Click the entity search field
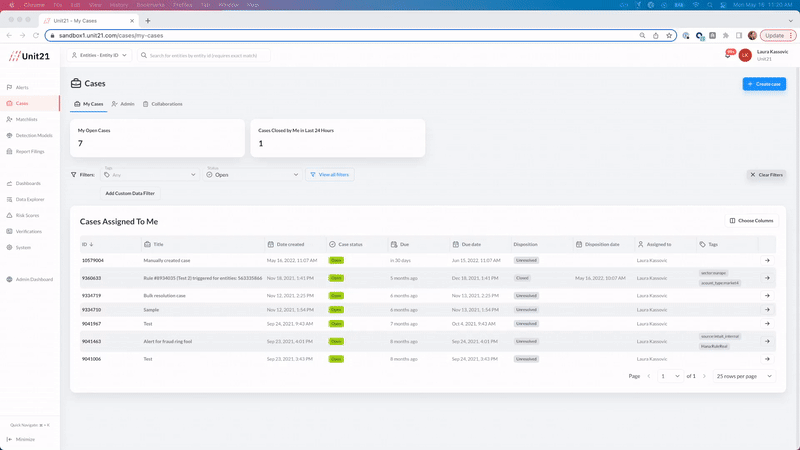Viewport: 800px width, 450px height. [204, 55]
